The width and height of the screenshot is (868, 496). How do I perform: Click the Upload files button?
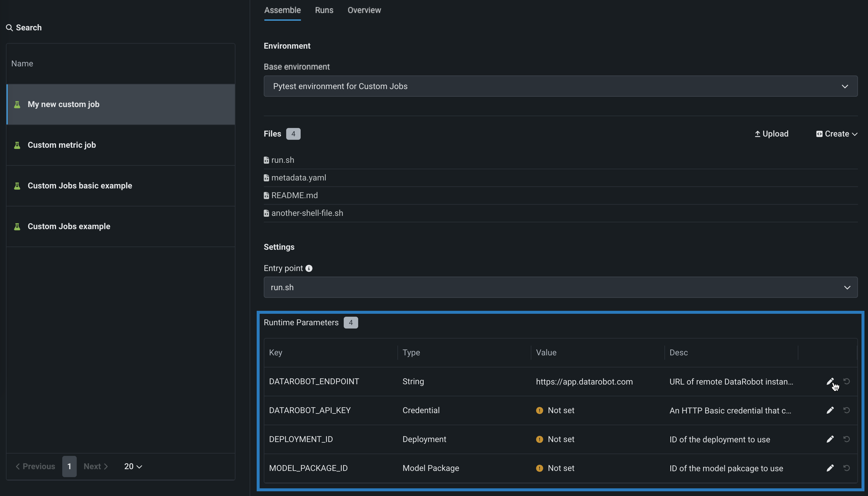771,134
